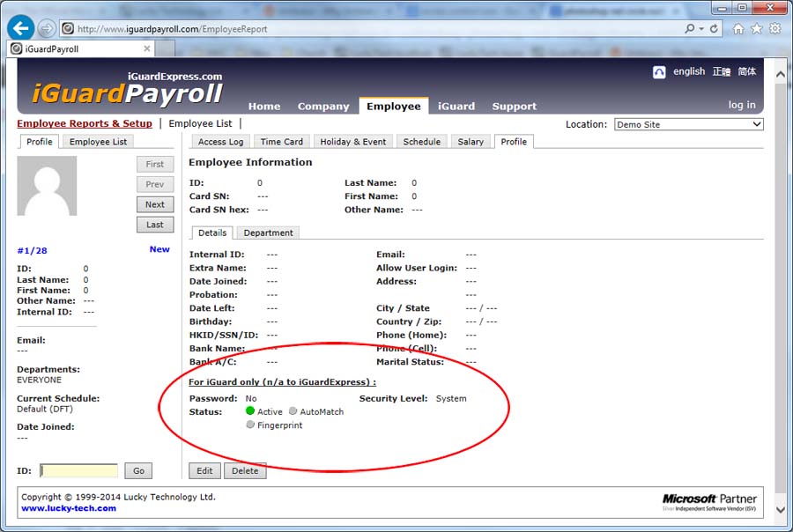The height and width of the screenshot is (532, 793).
Task: Click the #1/28 record counter
Action: coord(33,250)
